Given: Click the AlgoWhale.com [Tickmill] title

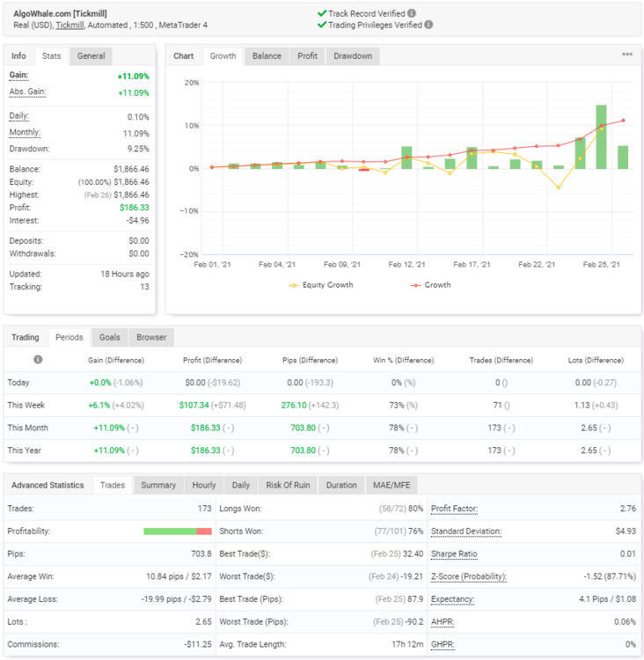Looking at the screenshot, I should pos(60,13).
